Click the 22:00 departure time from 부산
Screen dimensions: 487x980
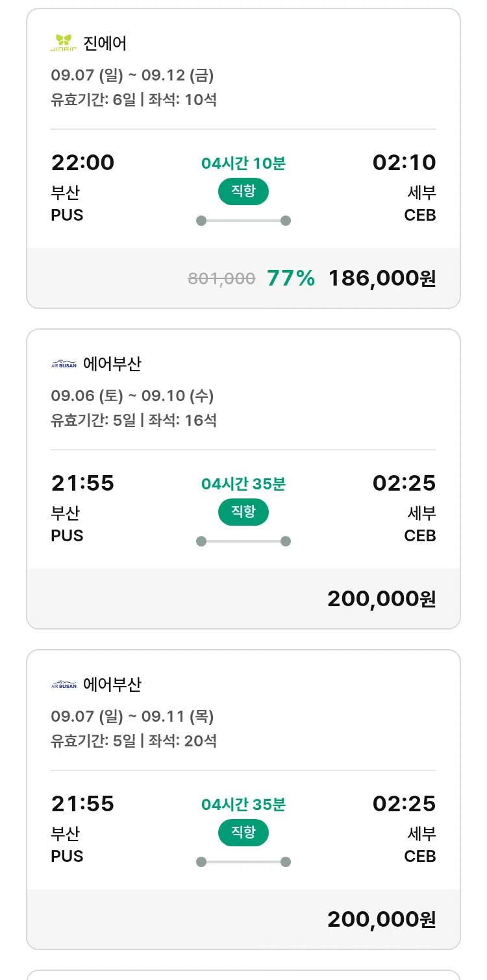pyautogui.click(x=82, y=162)
